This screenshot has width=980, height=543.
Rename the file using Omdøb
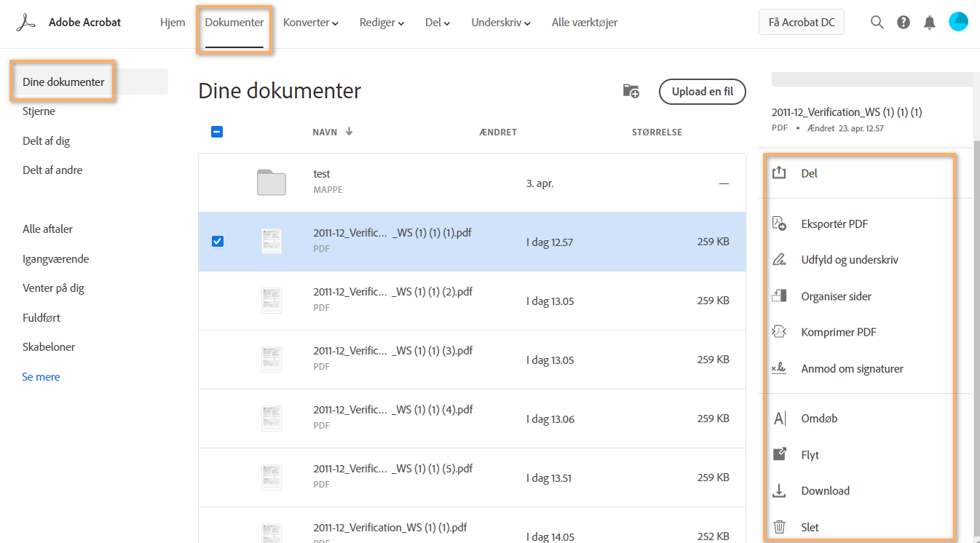819,418
